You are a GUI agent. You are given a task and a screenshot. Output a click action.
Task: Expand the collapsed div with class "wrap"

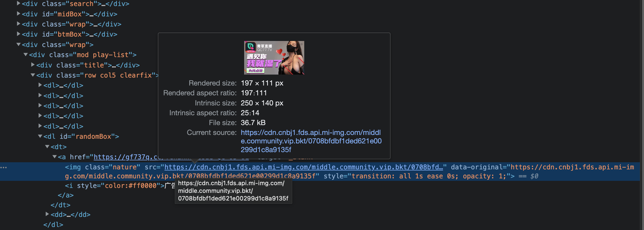point(18,24)
